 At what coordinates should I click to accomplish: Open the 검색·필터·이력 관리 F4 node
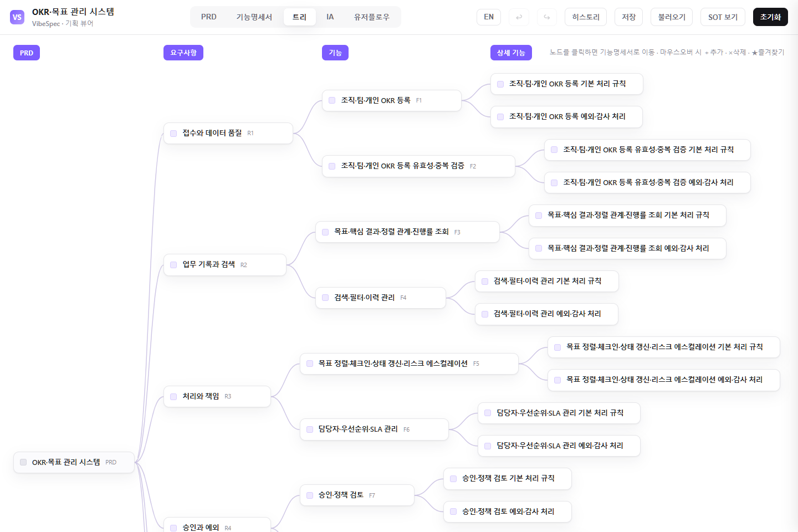click(x=380, y=298)
